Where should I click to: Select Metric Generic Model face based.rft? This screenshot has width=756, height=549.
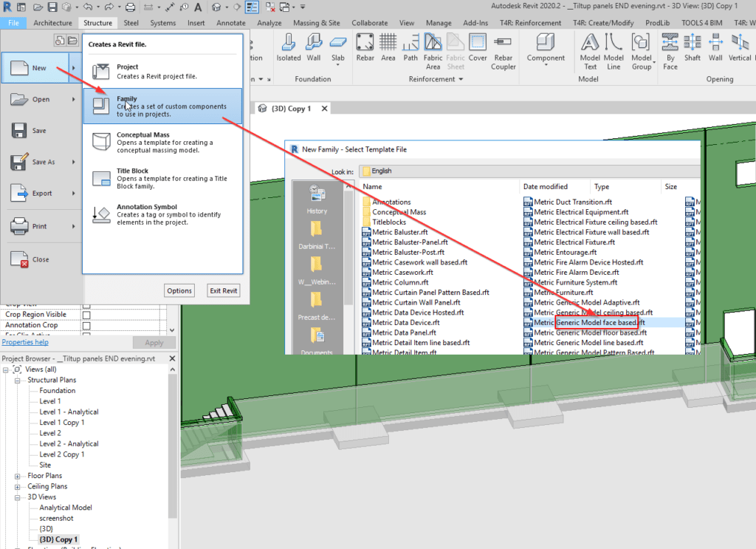tap(589, 322)
